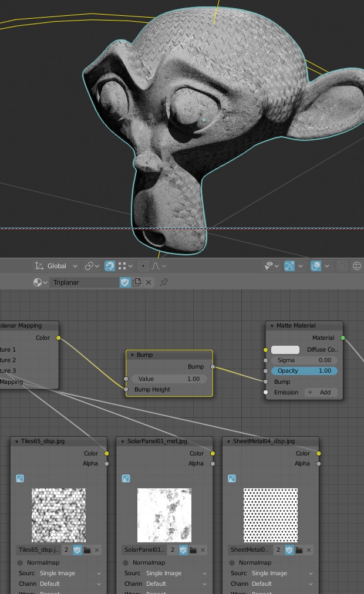The width and height of the screenshot is (364, 594).
Task: Open folder icon on Tiles65_disp node
Action: tap(87, 550)
